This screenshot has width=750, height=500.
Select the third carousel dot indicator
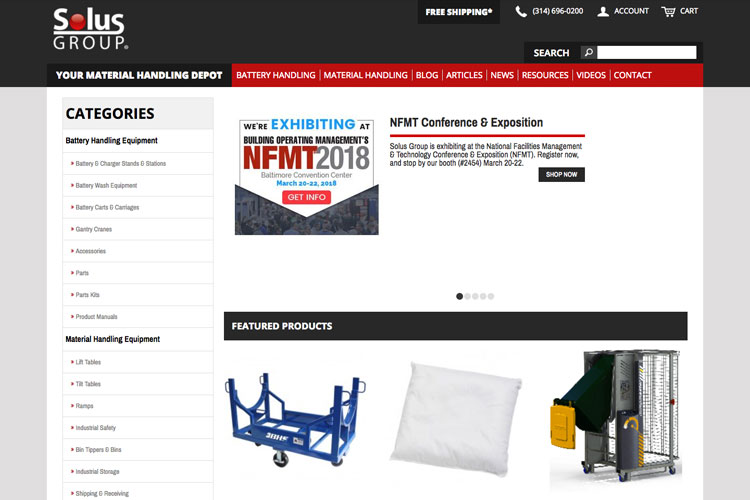coord(475,296)
